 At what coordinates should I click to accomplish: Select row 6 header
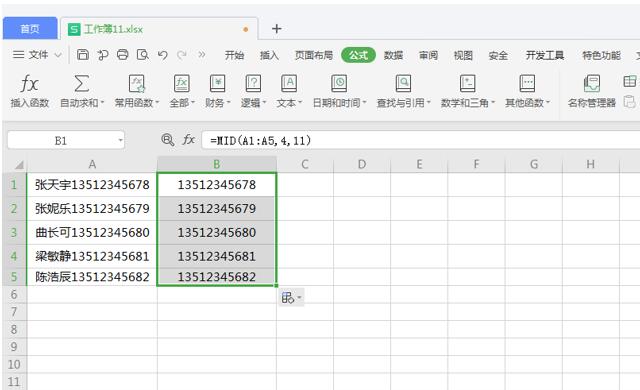pos(14,294)
